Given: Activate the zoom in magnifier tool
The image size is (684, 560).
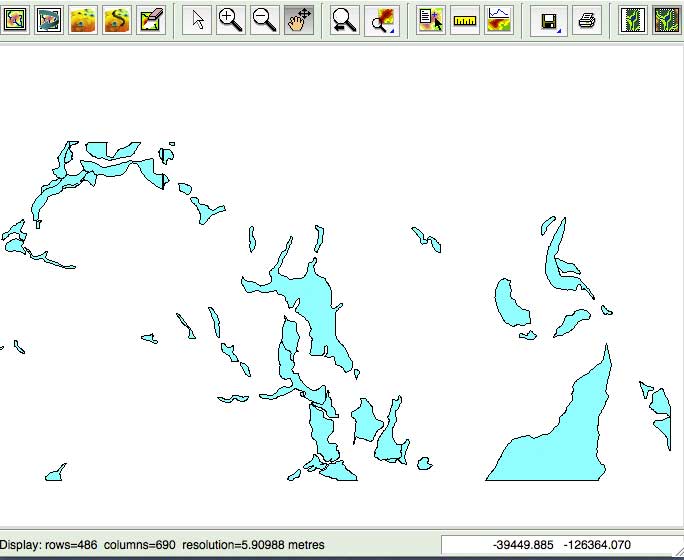Looking at the screenshot, I should pos(231,20).
